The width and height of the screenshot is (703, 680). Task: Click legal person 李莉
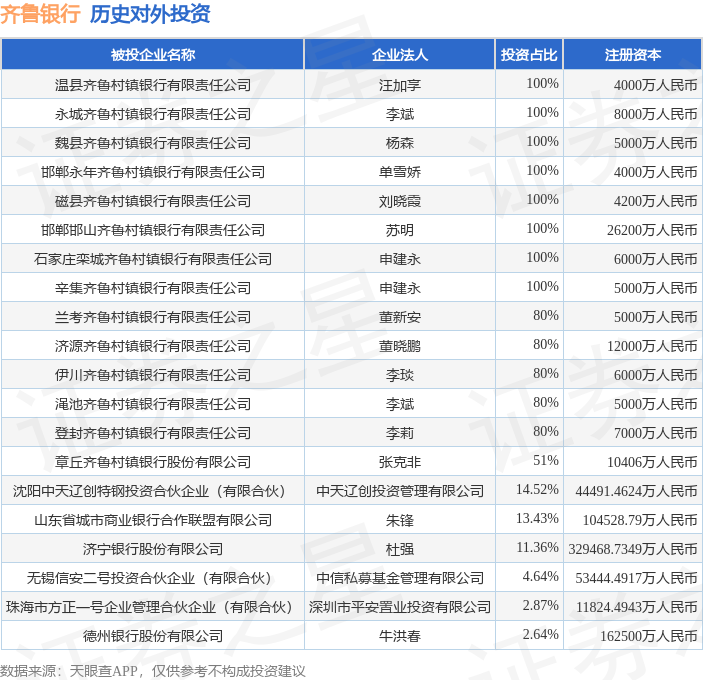[399, 433]
